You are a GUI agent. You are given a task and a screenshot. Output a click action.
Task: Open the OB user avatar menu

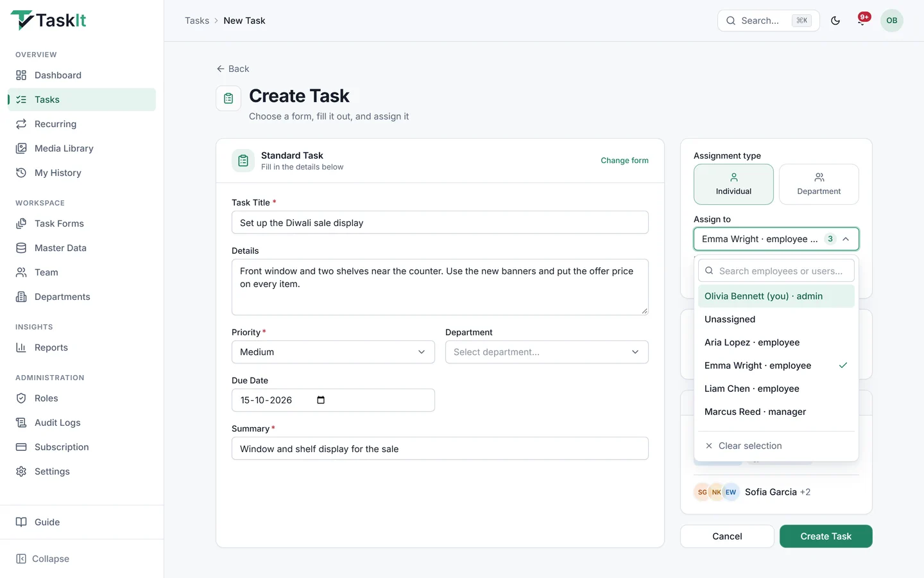tap(892, 21)
